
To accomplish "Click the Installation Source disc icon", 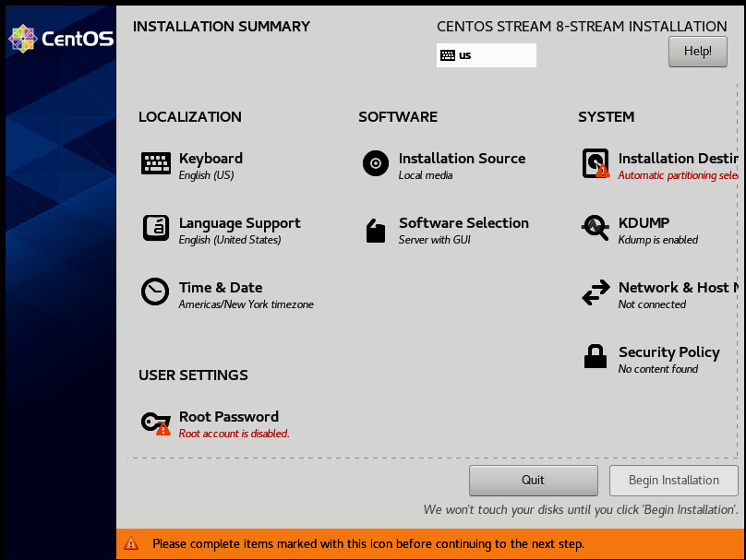I will tap(376, 163).
